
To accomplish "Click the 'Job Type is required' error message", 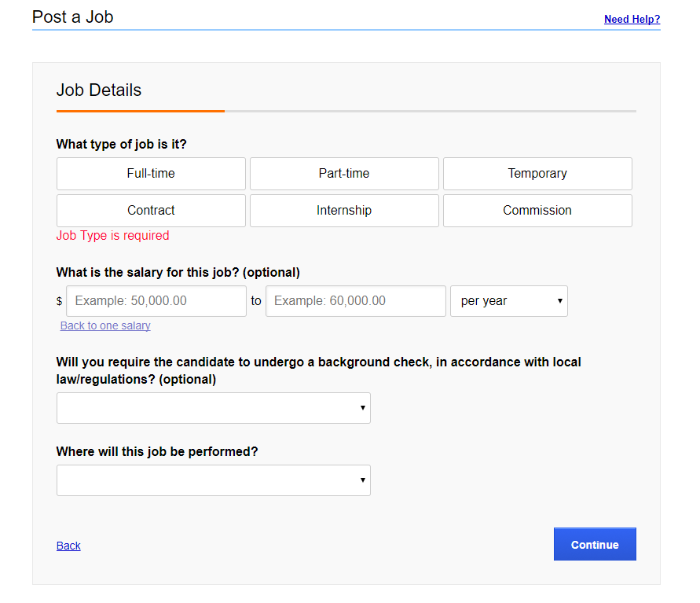I will tap(112, 236).
